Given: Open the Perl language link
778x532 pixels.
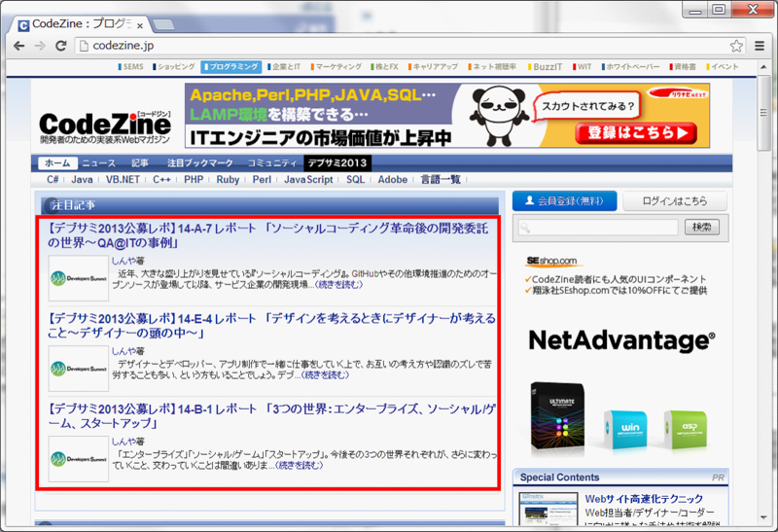Looking at the screenshot, I should pos(262,180).
